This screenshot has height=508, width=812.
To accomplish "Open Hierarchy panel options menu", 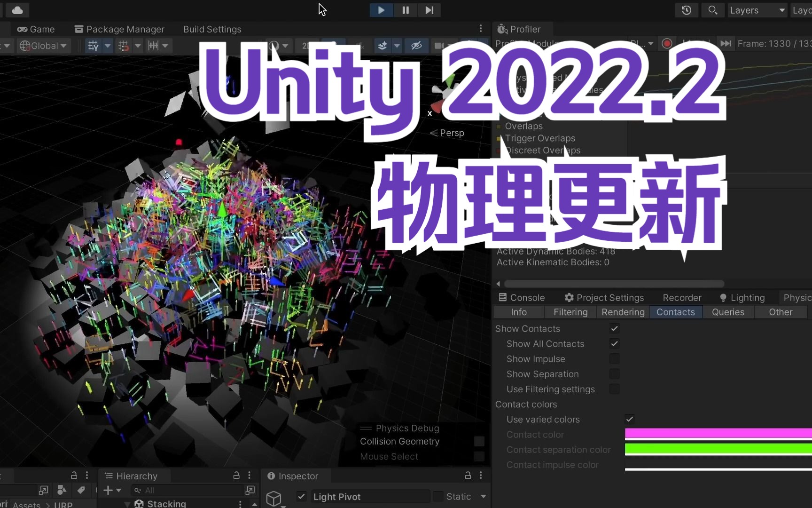I will [x=250, y=476].
